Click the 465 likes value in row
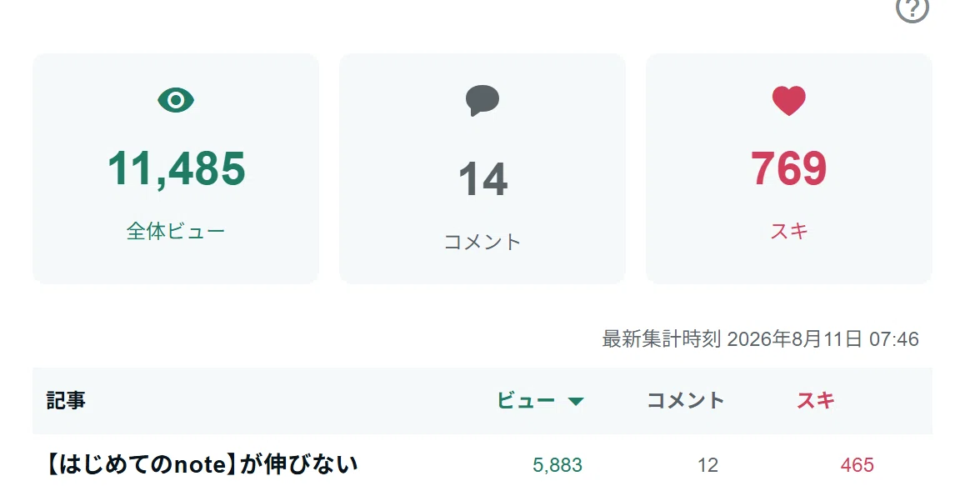Screen dimensions: 980x486 (857, 465)
